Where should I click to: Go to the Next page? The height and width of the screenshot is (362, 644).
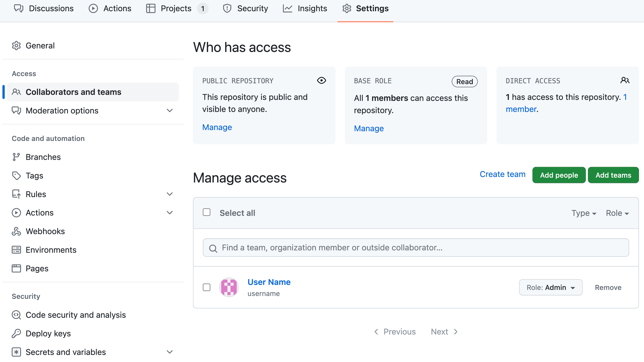pos(444,331)
